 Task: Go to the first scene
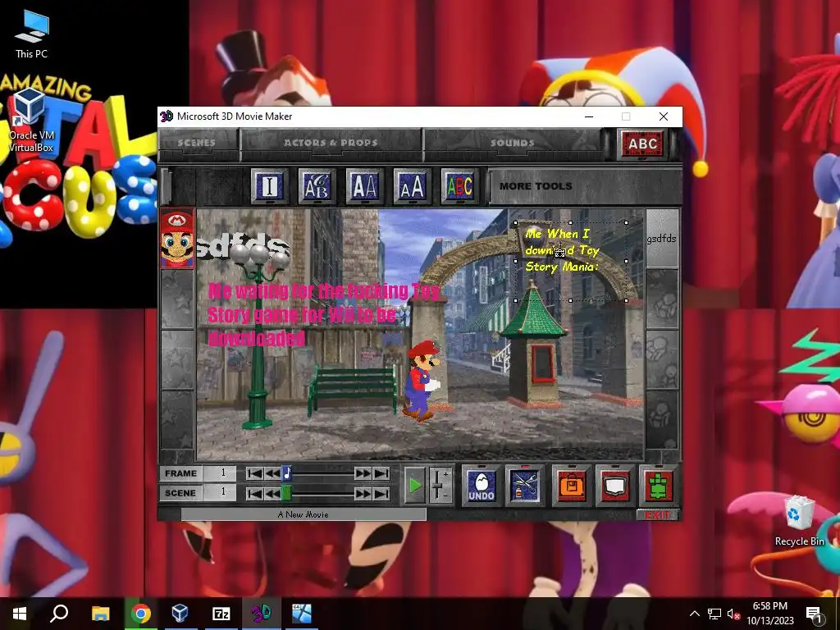255,493
